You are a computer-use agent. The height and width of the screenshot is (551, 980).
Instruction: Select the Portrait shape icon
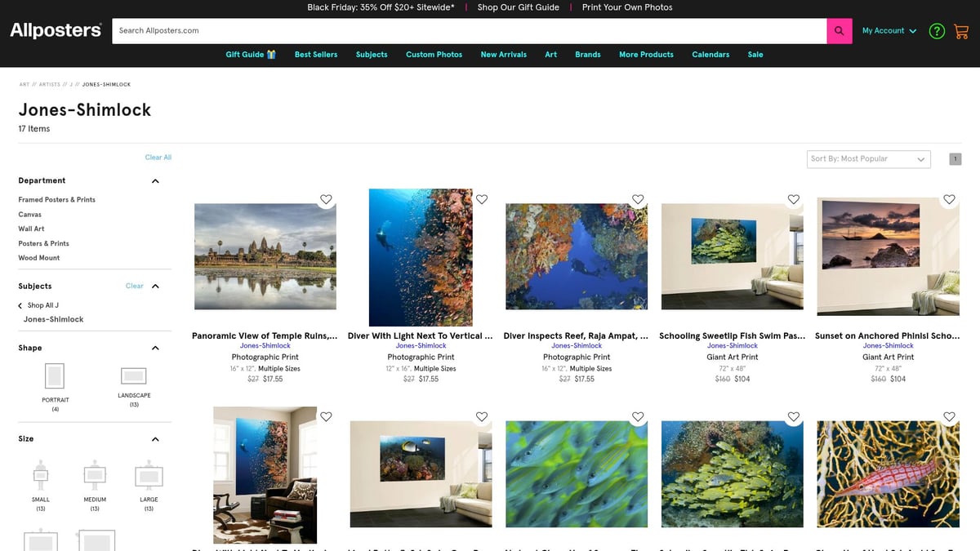point(55,376)
